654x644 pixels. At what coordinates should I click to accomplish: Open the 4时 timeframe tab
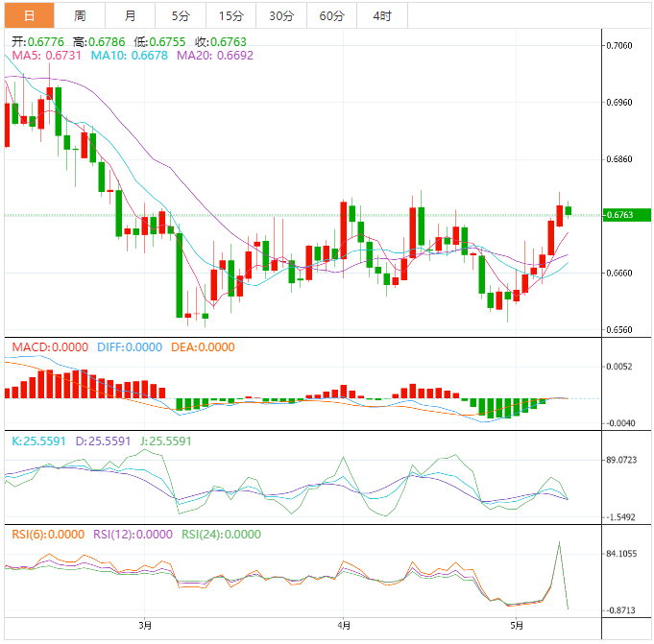pos(382,16)
